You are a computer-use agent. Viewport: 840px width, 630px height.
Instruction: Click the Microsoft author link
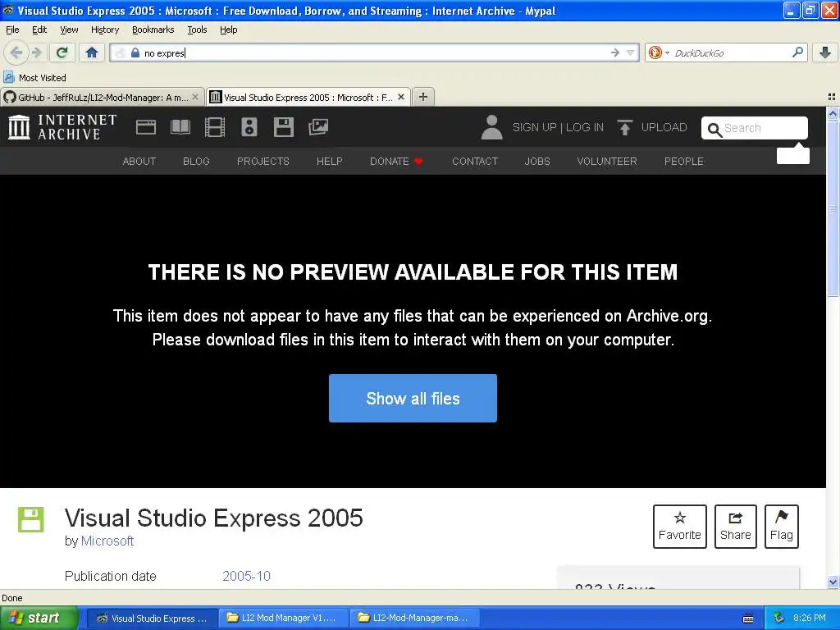tap(107, 541)
